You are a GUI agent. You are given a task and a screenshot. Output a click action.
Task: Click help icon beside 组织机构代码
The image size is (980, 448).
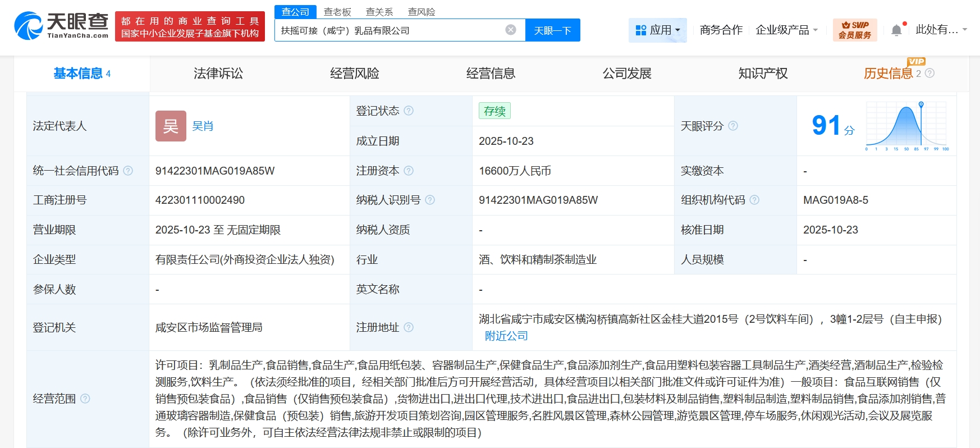click(754, 200)
